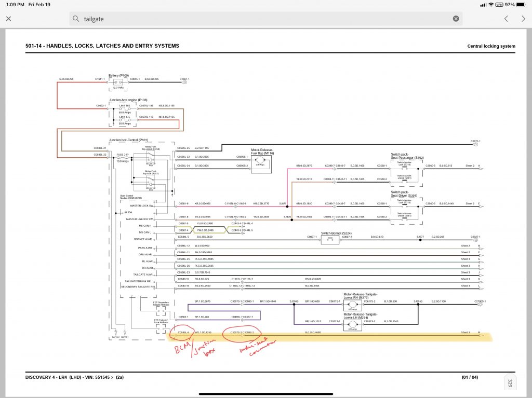Select the "MASTER LOCK SW" label
Viewport: 532px width, 398px height.
(141, 206)
